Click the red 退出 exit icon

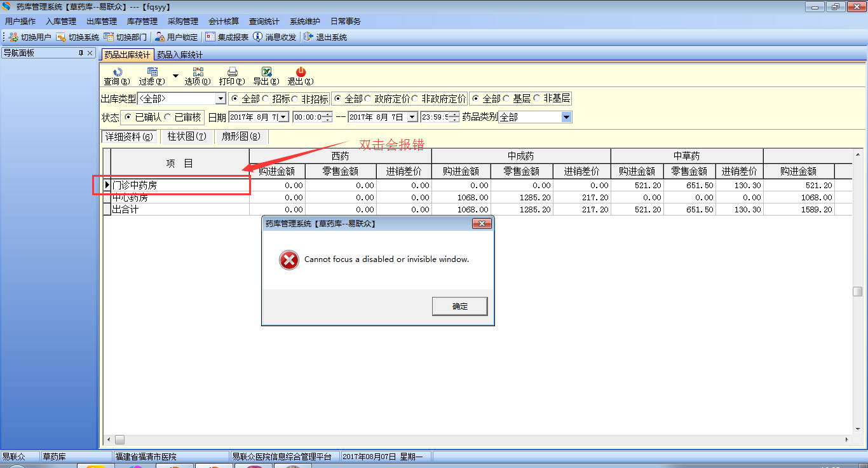point(301,76)
